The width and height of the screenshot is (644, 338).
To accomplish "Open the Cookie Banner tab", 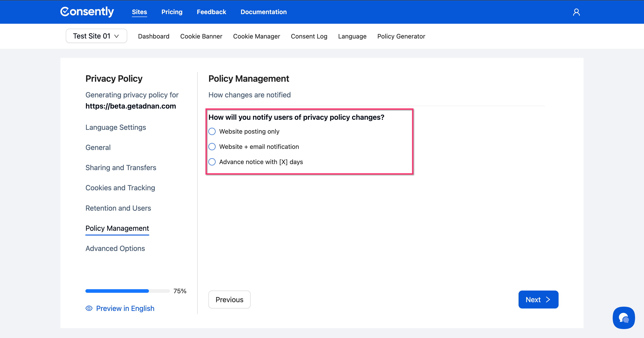I will click(201, 36).
